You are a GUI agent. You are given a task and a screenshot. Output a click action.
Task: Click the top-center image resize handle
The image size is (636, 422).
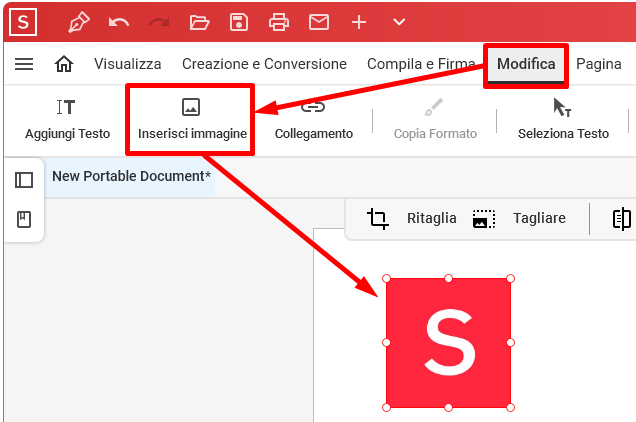pyautogui.click(x=448, y=278)
